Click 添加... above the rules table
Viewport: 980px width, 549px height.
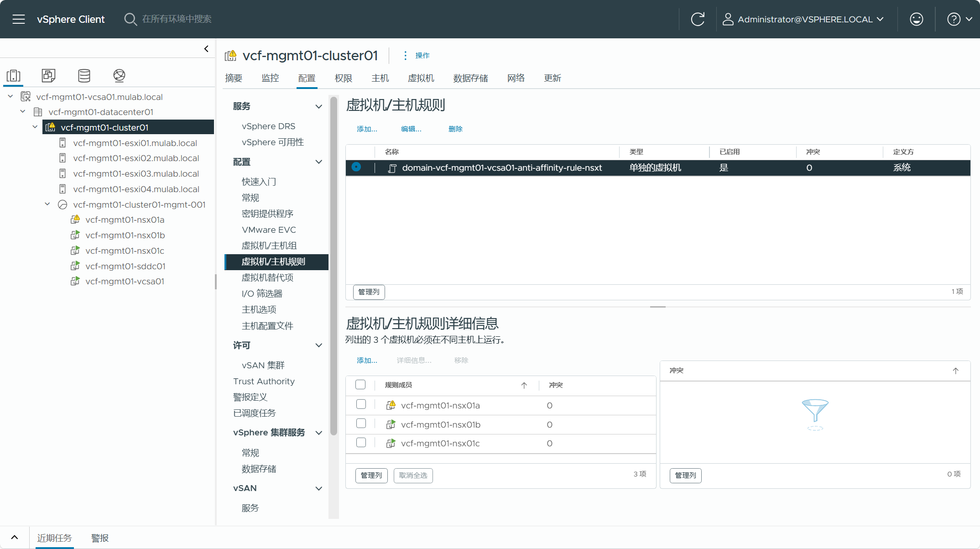(x=367, y=129)
